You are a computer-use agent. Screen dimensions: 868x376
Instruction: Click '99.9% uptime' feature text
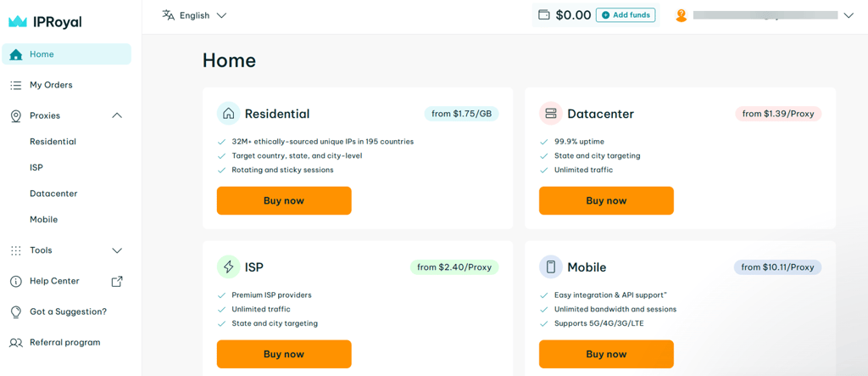click(x=579, y=142)
